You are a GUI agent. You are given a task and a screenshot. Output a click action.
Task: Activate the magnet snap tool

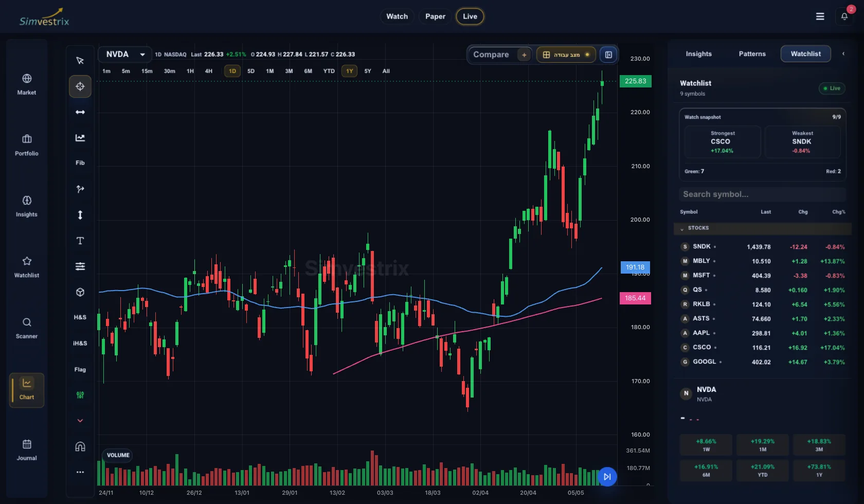click(80, 446)
